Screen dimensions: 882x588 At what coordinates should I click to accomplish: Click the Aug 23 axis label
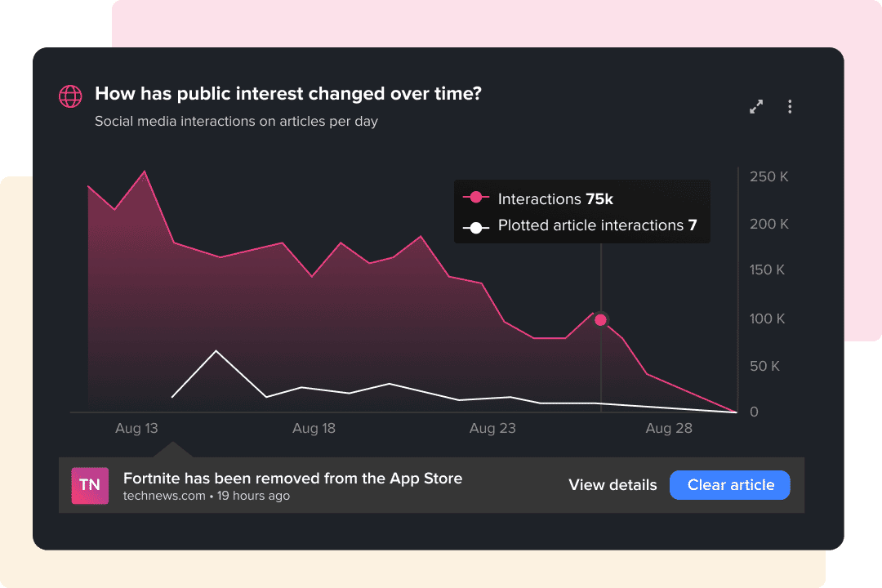[492, 428]
